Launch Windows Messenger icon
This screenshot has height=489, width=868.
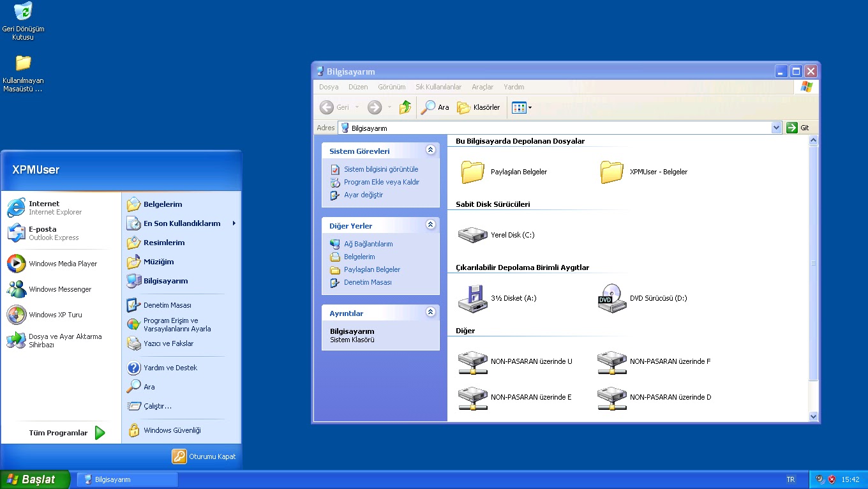(x=16, y=289)
